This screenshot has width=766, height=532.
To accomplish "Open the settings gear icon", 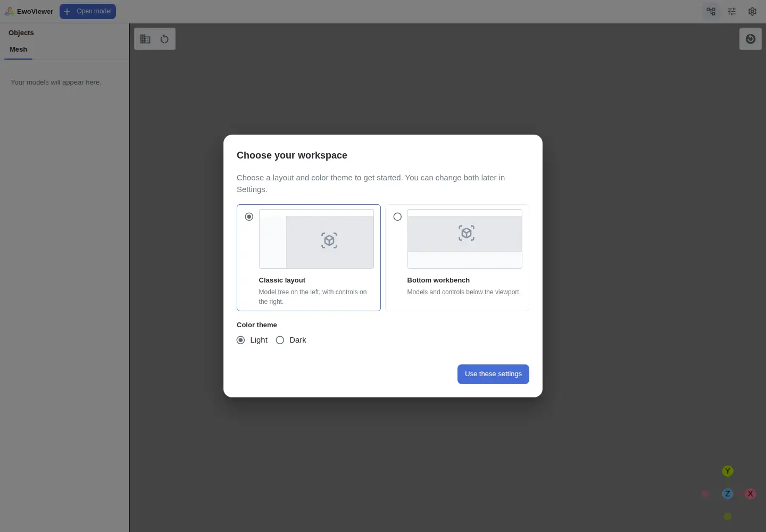I will point(752,11).
